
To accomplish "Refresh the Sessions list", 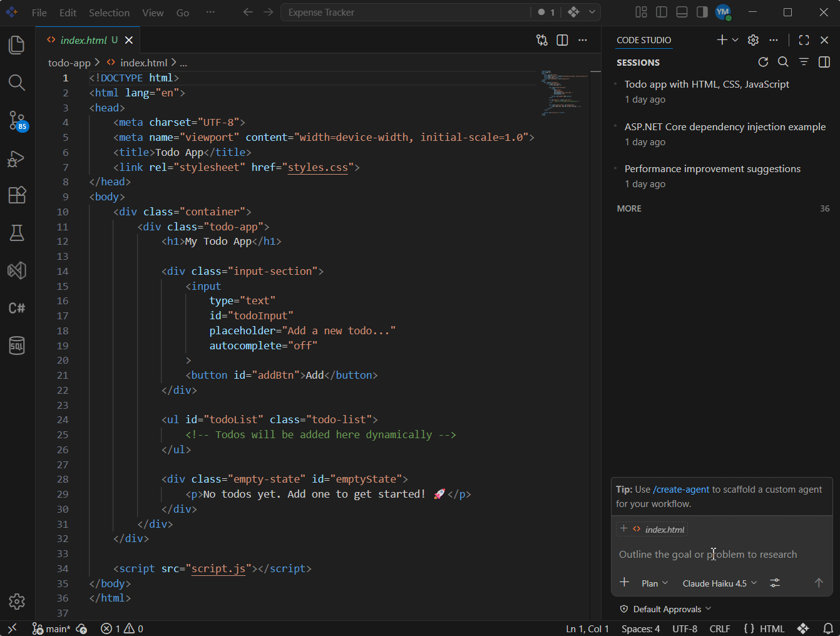I will (763, 62).
